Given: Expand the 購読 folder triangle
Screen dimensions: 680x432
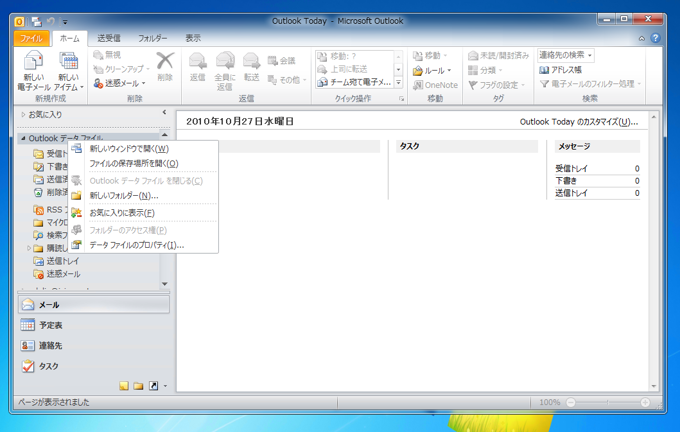Looking at the screenshot, I should (x=29, y=248).
